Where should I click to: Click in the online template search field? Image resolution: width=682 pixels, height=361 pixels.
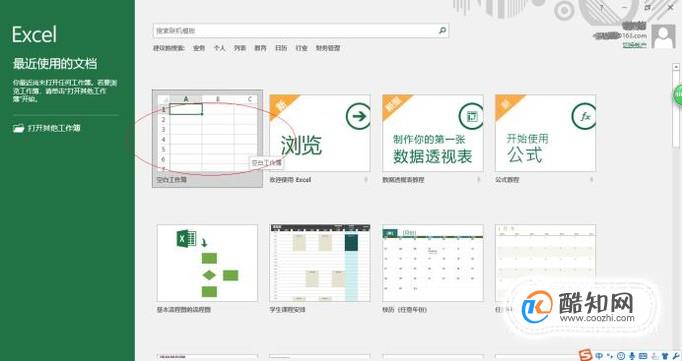[301, 30]
